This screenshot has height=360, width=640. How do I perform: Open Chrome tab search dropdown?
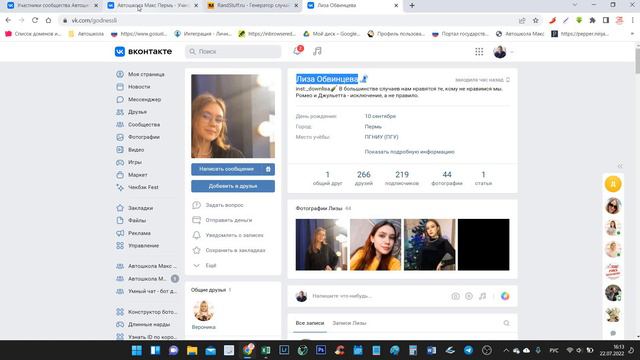click(575, 5)
